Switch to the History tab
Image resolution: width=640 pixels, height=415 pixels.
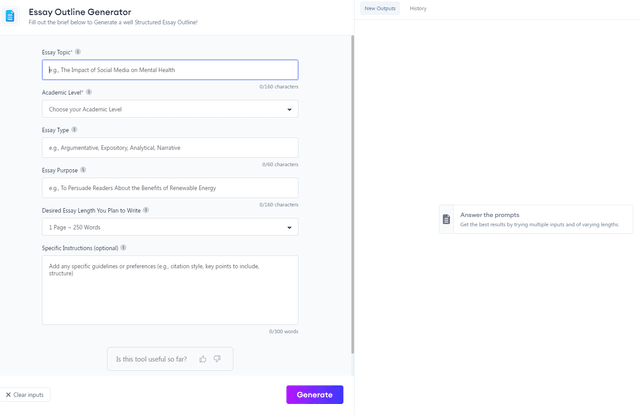click(x=418, y=8)
